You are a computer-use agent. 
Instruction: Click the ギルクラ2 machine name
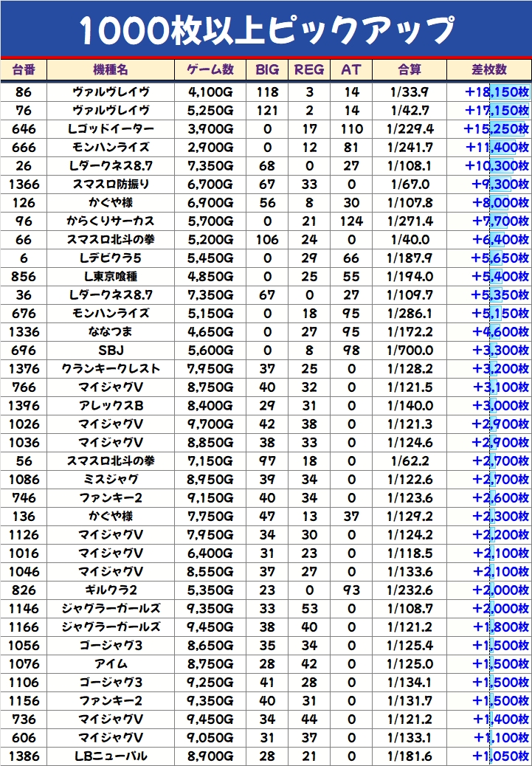click(111, 590)
